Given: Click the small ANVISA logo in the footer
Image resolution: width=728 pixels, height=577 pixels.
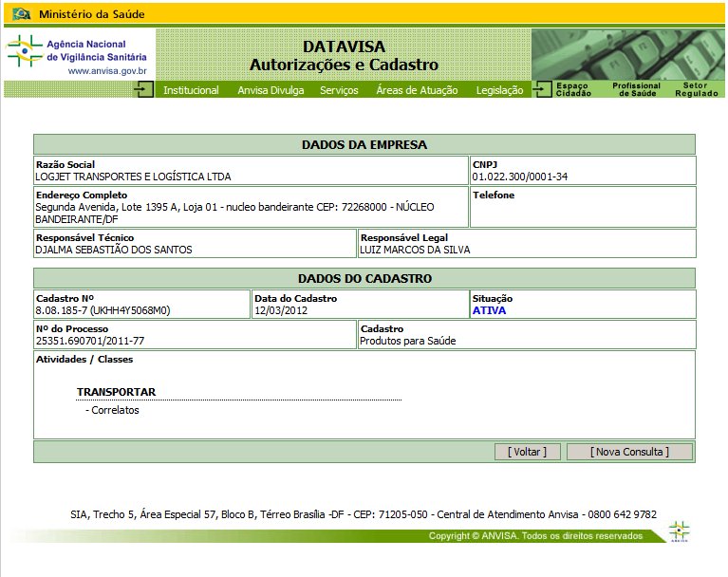Looking at the screenshot, I should tap(680, 531).
